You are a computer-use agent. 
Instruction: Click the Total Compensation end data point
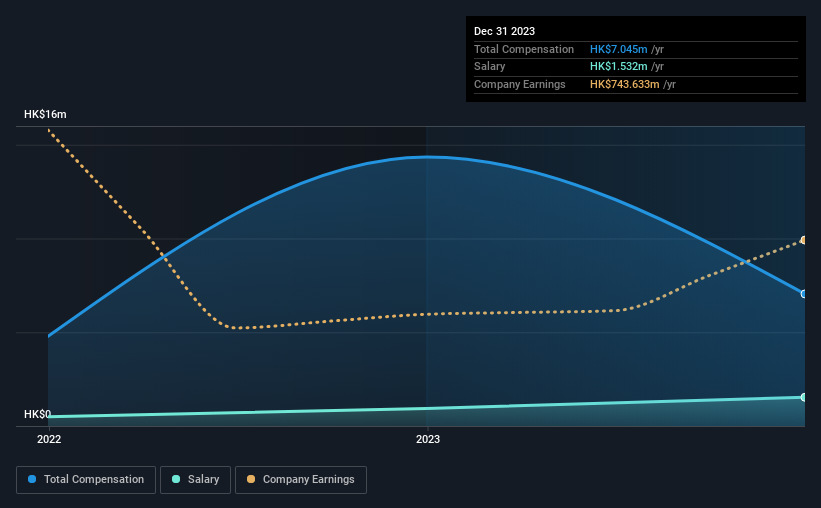(804, 294)
